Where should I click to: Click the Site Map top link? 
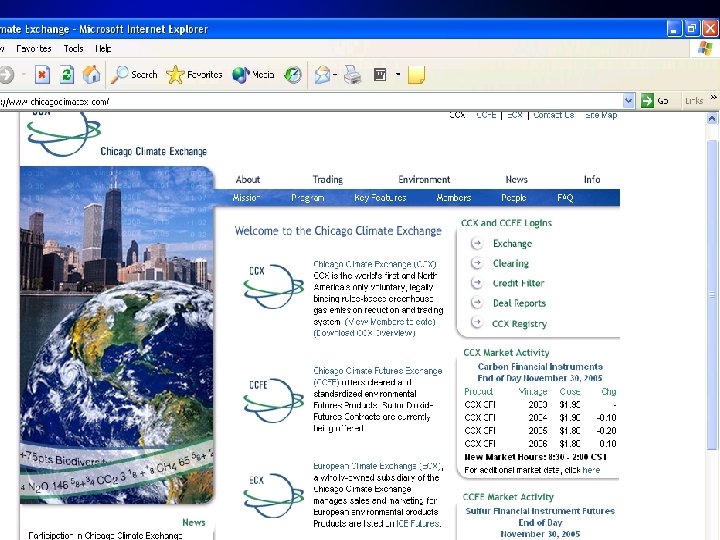click(x=601, y=115)
